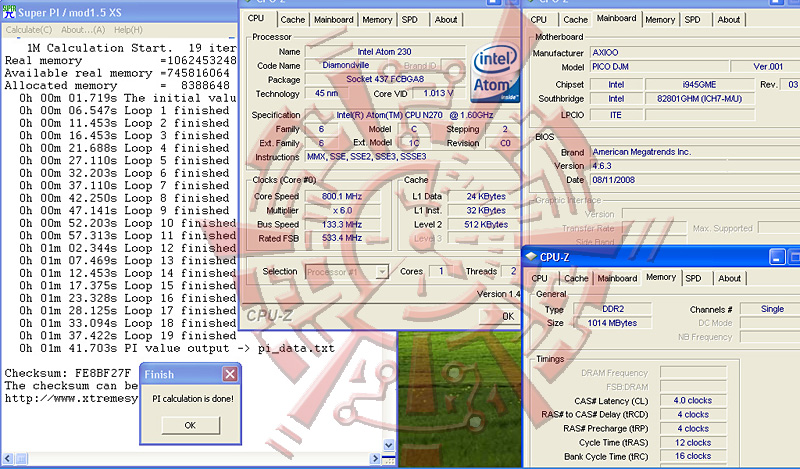
Task: Open the Help(H) menu in Super PI
Action: point(128,30)
